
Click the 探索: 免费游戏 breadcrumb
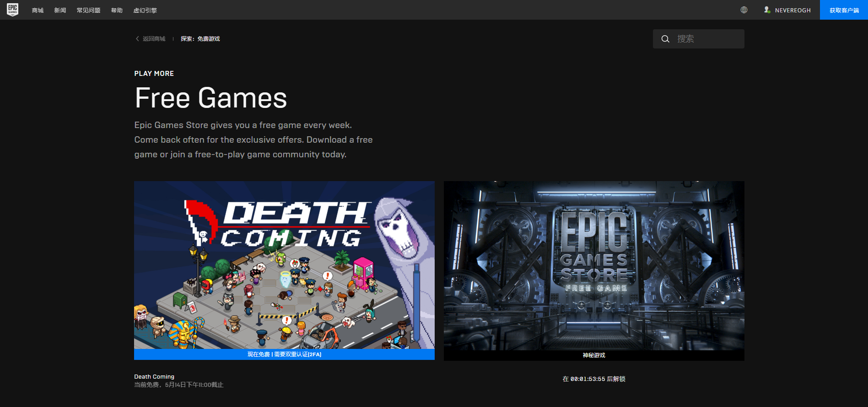coord(200,39)
